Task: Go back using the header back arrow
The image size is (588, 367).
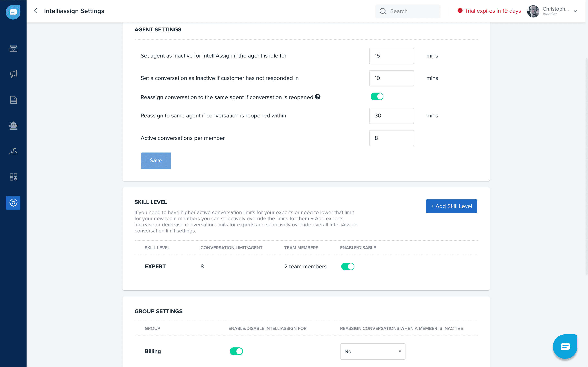Action: pyautogui.click(x=36, y=11)
